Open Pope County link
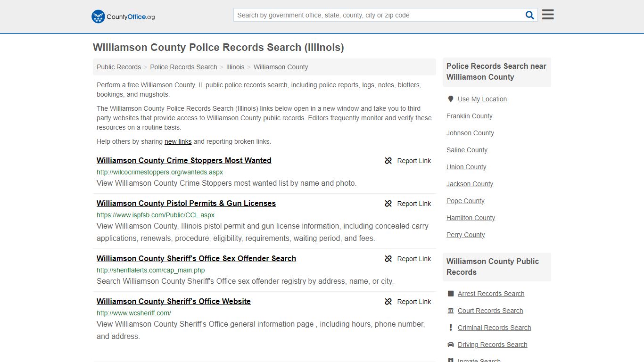This screenshot has width=644, height=362. coord(465,201)
